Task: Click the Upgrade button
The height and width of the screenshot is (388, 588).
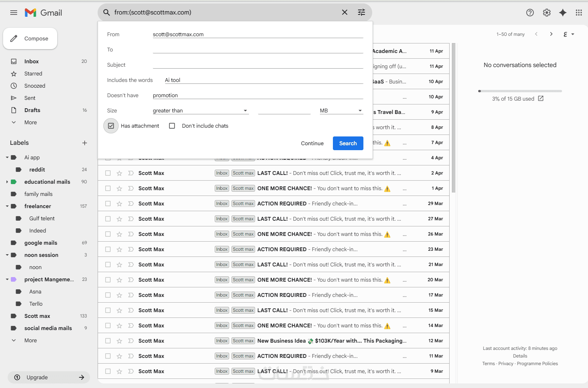Action: click(x=49, y=377)
